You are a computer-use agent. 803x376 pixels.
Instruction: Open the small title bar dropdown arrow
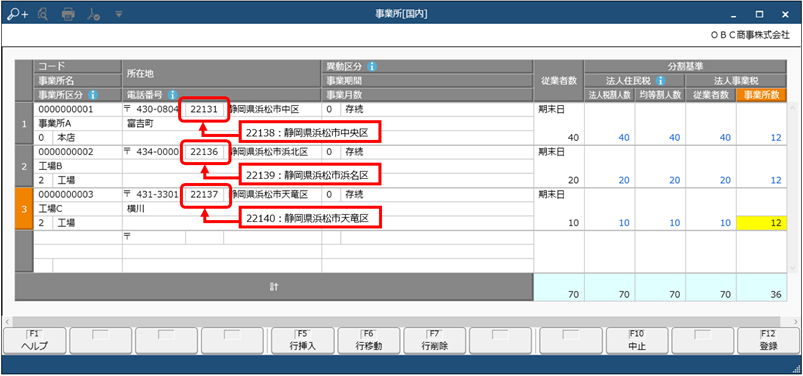(118, 14)
